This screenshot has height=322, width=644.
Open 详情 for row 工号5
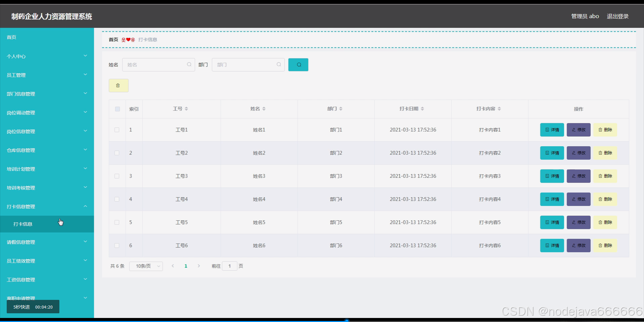[552, 222]
